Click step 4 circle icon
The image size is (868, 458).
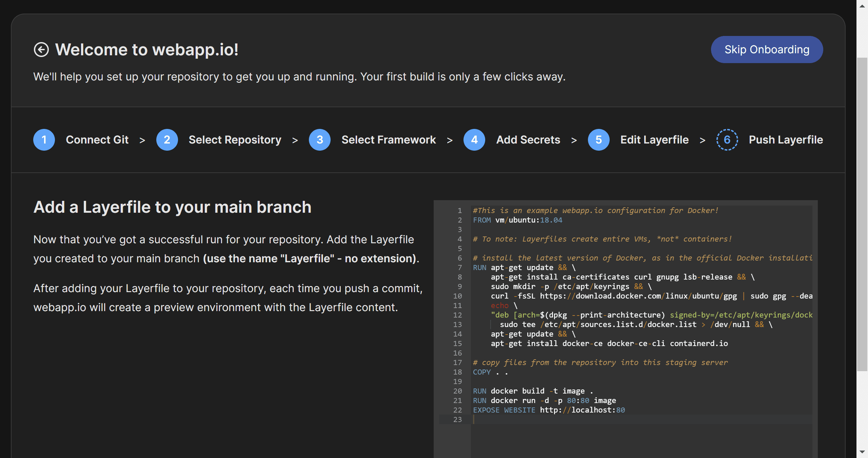click(474, 140)
